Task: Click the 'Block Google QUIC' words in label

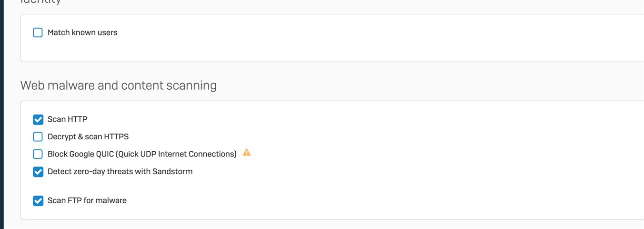Action: (80, 154)
